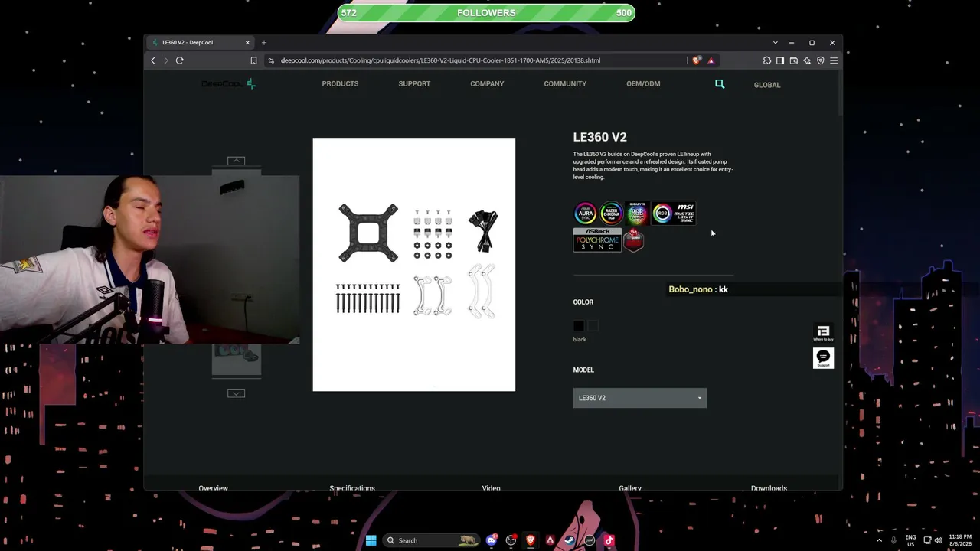Open TikTok from the taskbar
980x551 pixels.
pos(609,540)
